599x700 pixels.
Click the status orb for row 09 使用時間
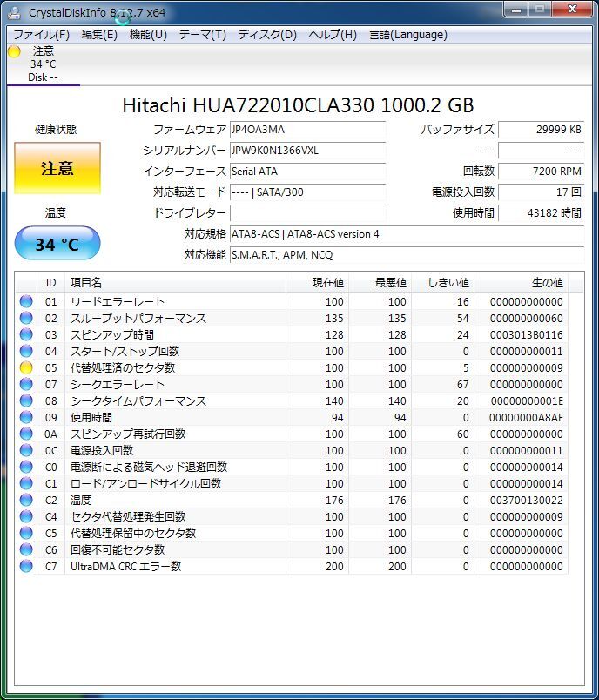click(26, 417)
